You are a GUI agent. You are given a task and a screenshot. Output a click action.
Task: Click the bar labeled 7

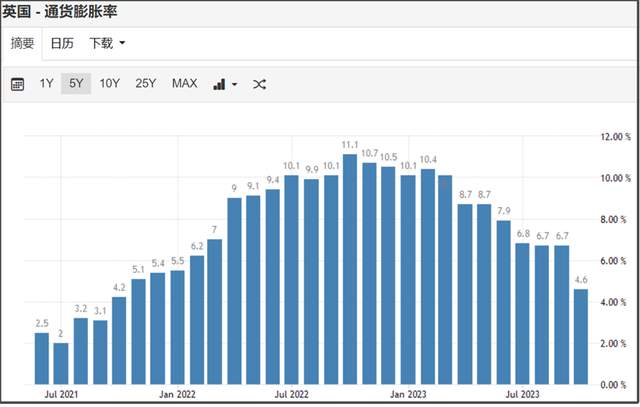[214, 312]
